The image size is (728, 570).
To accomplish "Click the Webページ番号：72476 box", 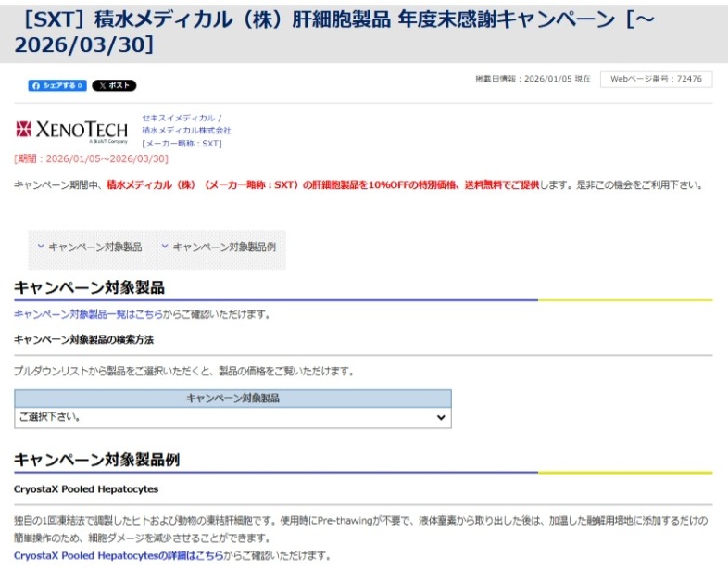I will [x=656, y=79].
